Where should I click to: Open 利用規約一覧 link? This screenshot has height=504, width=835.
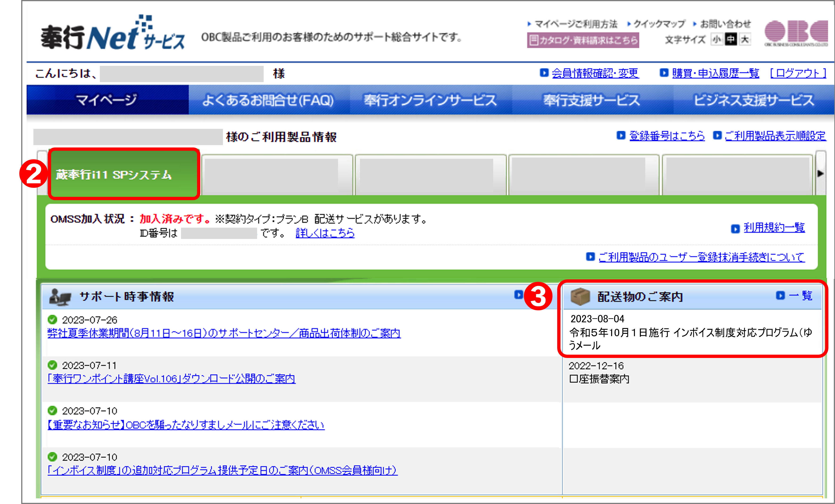pyautogui.click(x=774, y=228)
